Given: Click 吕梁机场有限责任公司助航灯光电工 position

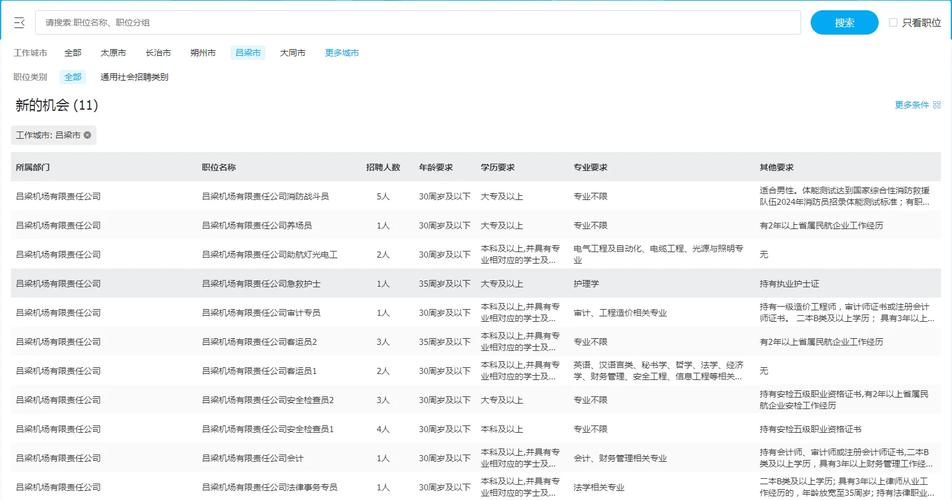Looking at the screenshot, I should pyautogui.click(x=269, y=255).
